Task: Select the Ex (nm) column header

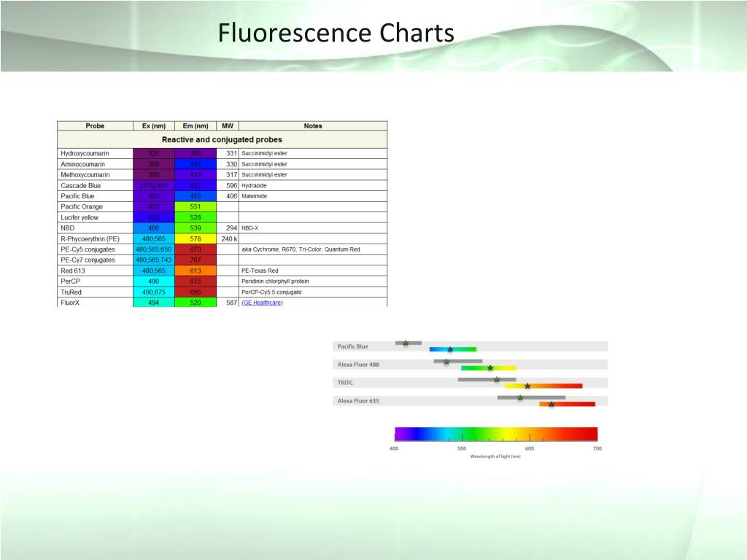Action: coord(154,125)
